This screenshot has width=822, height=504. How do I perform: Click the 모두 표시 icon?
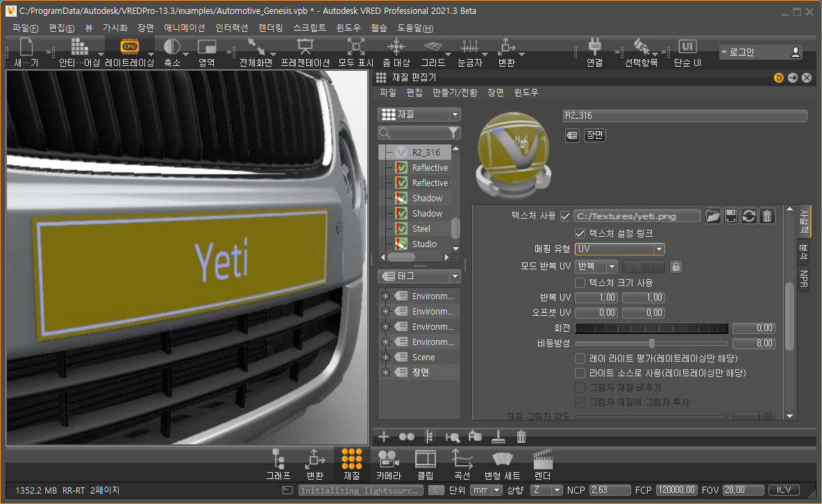point(356,47)
